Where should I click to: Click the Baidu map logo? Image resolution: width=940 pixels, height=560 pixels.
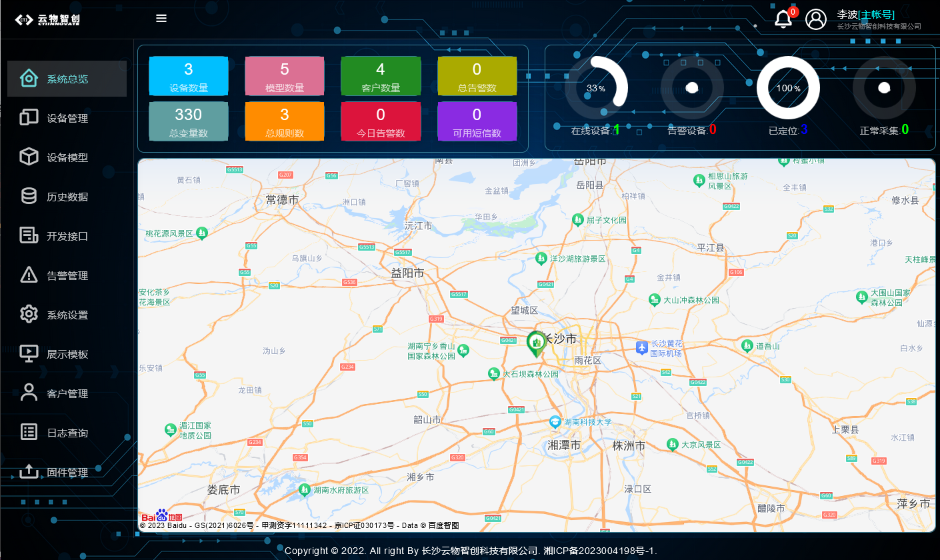coord(161,516)
